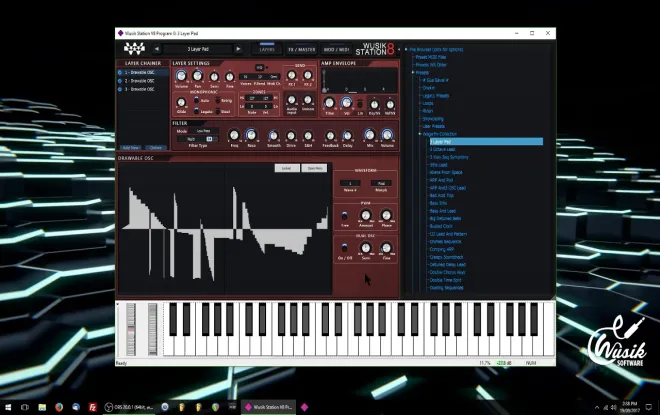
Task: Switch to the Mod / MIDI tab
Action: tap(336, 49)
